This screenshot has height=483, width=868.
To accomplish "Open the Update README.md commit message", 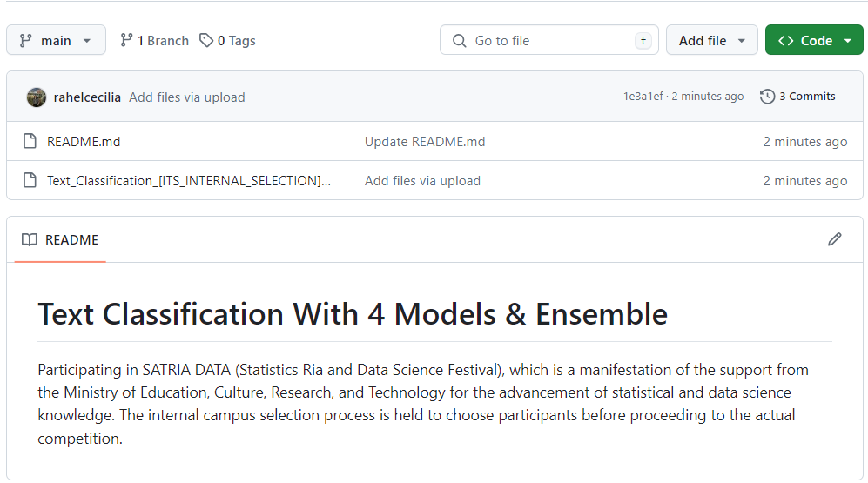I will (425, 142).
